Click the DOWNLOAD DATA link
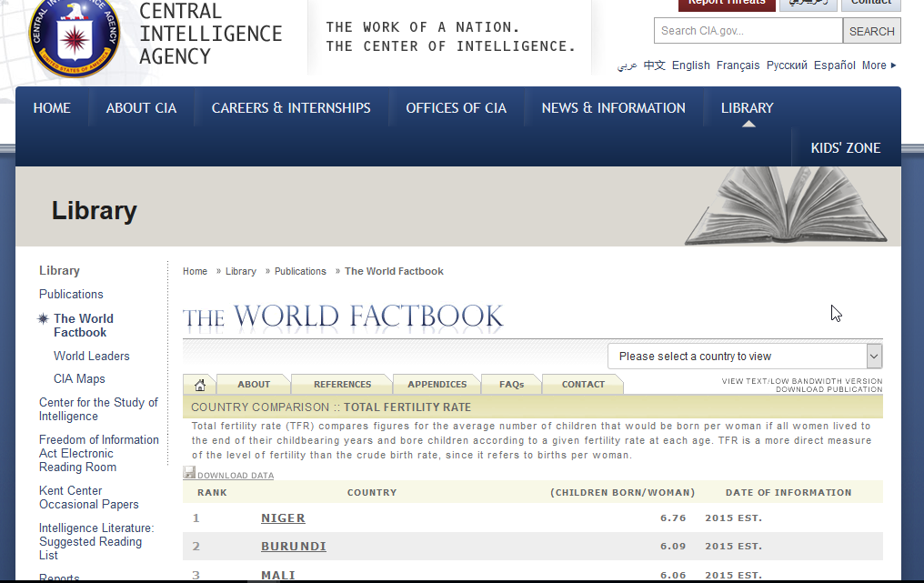The height and width of the screenshot is (583, 924). point(236,475)
